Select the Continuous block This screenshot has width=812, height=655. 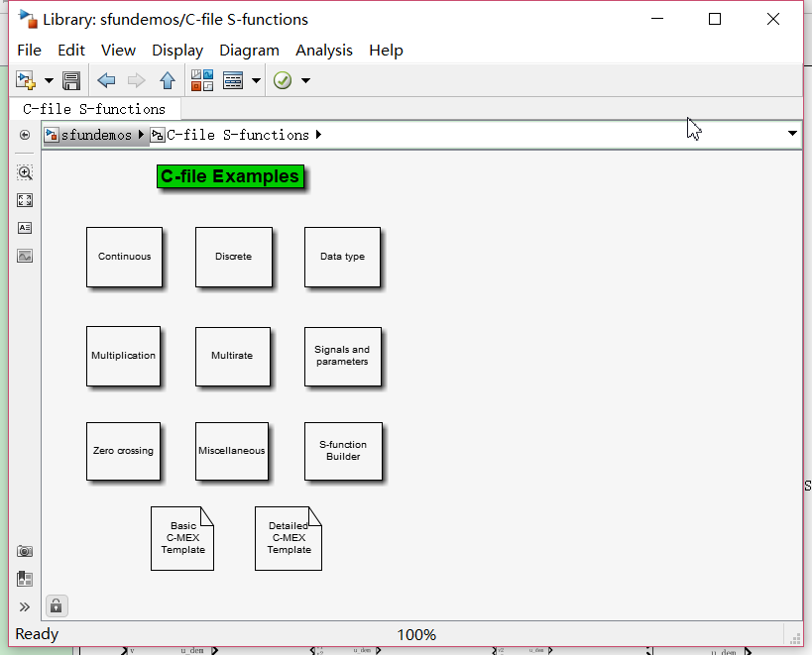(124, 257)
